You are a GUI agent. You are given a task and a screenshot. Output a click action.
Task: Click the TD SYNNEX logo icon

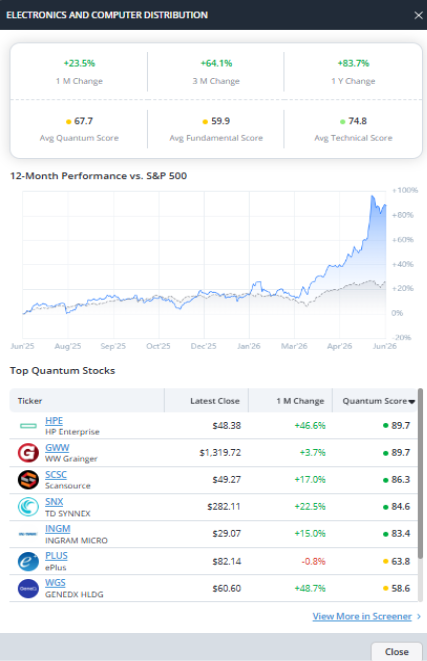point(28,507)
